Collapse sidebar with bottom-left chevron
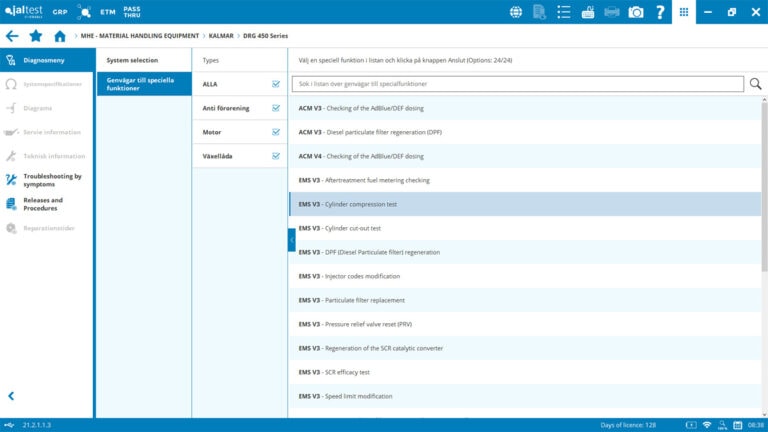 [x=11, y=396]
